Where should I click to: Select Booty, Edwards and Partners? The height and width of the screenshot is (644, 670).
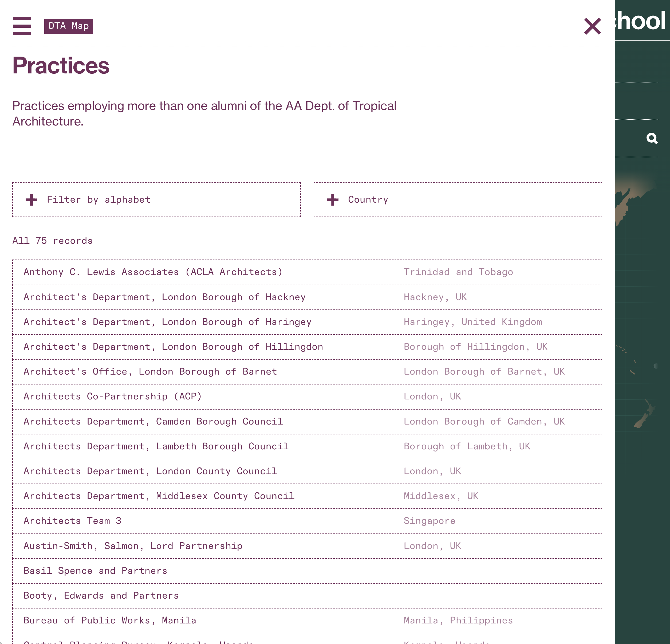tap(307, 596)
